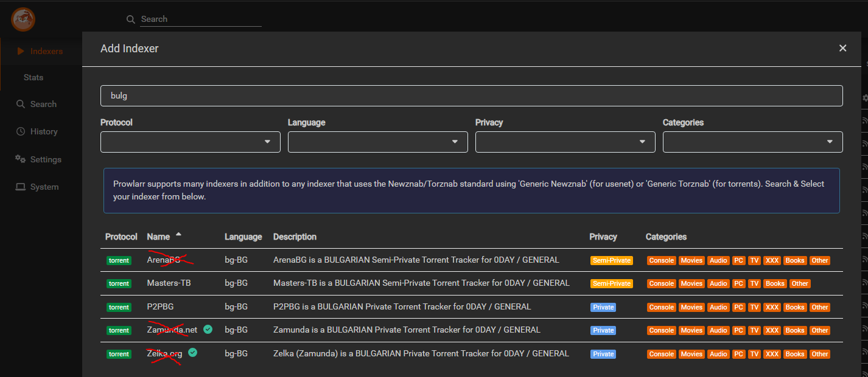The height and width of the screenshot is (377, 868).
Task: Click the search magnifier icon in header
Action: 130,19
